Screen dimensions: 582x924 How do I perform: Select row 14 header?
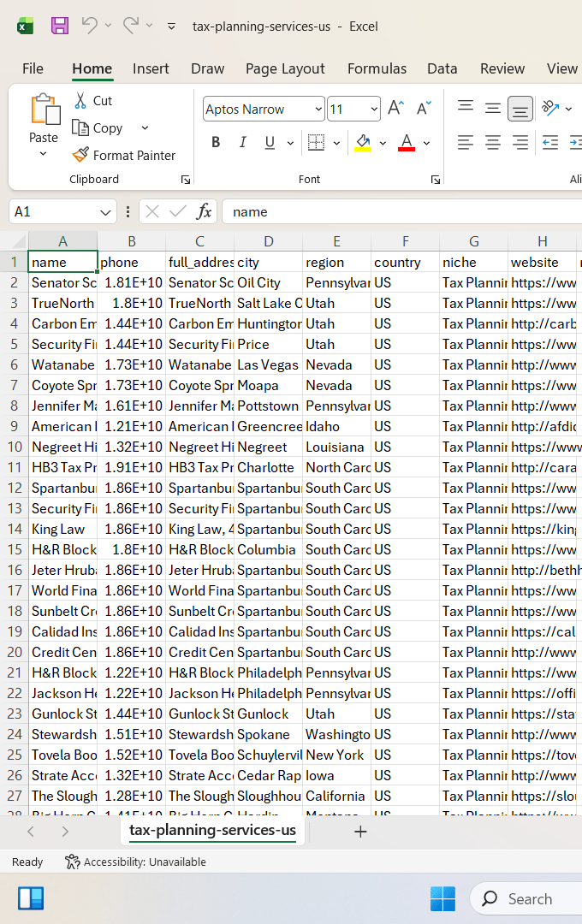click(x=15, y=530)
